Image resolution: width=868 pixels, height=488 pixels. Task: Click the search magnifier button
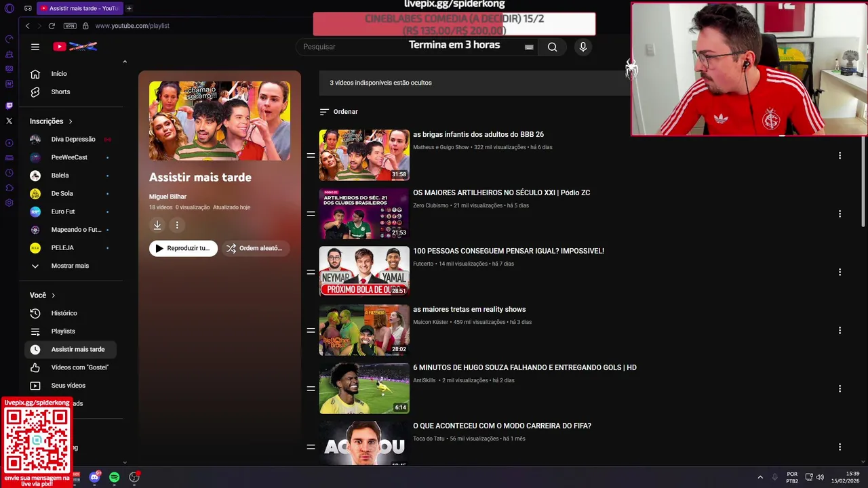click(x=553, y=47)
